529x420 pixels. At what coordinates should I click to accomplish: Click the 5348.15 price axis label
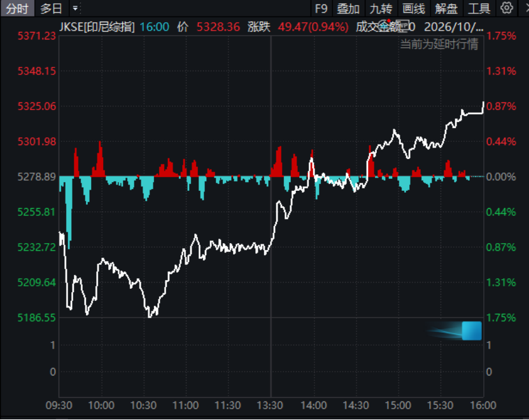pyautogui.click(x=36, y=71)
